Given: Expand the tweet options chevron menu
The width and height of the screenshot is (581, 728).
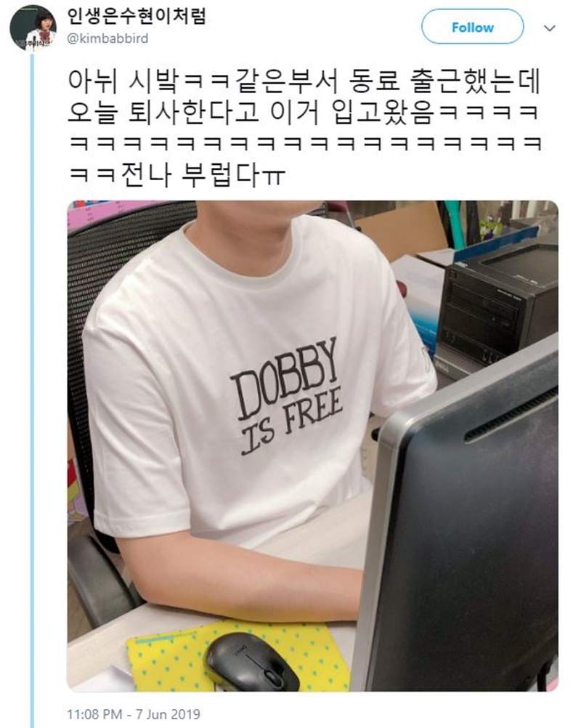Looking at the screenshot, I should click(550, 28).
